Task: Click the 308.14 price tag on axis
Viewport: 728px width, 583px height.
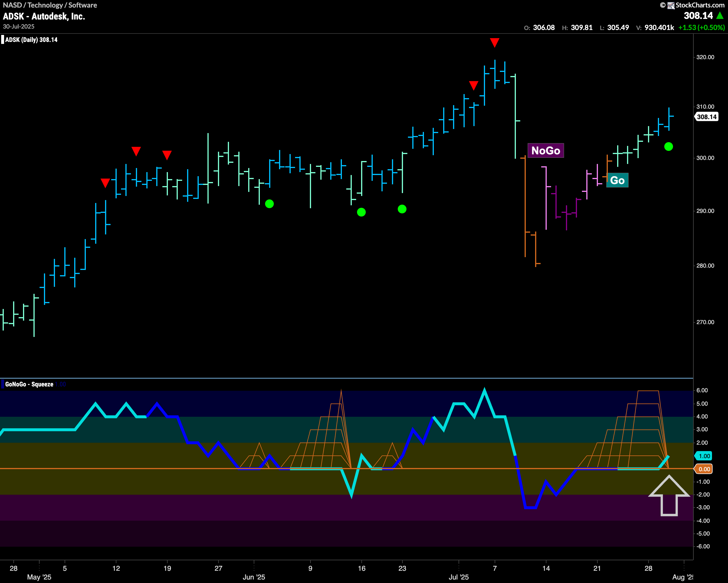Action: [706, 117]
